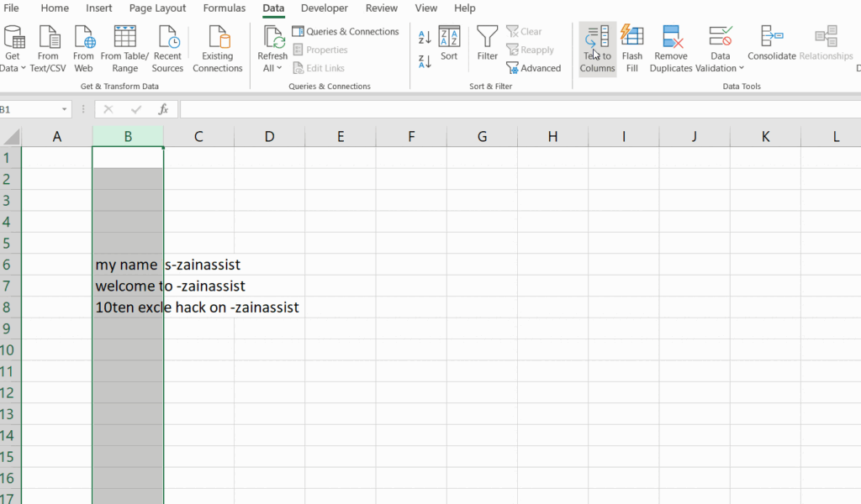Click the Advanced filter button
The width and height of the screenshot is (861, 504).
point(534,68)
